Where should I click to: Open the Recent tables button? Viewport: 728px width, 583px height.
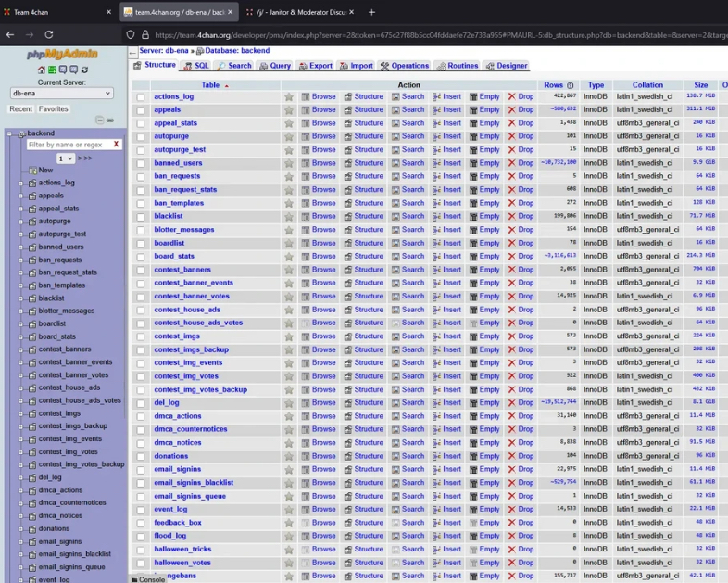pos(21,109)
